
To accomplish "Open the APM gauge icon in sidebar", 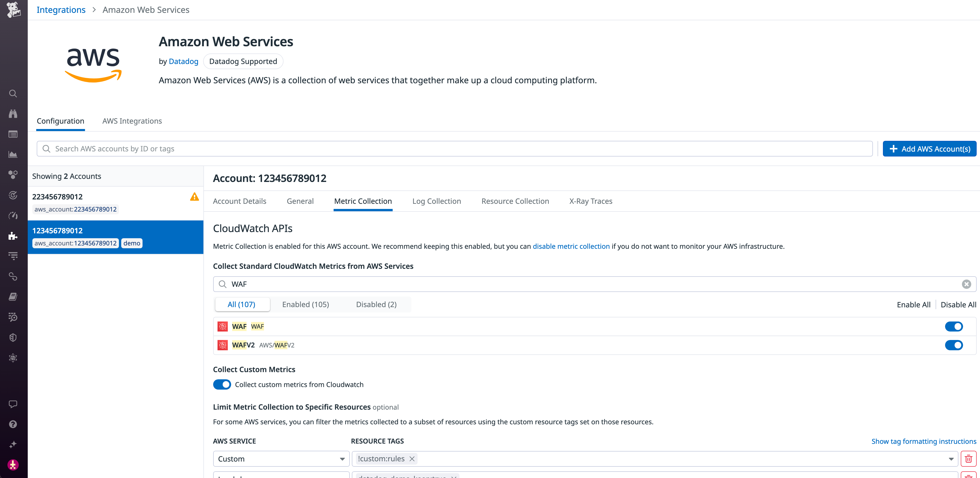I will pyautogui.click(x=13, y=215).
